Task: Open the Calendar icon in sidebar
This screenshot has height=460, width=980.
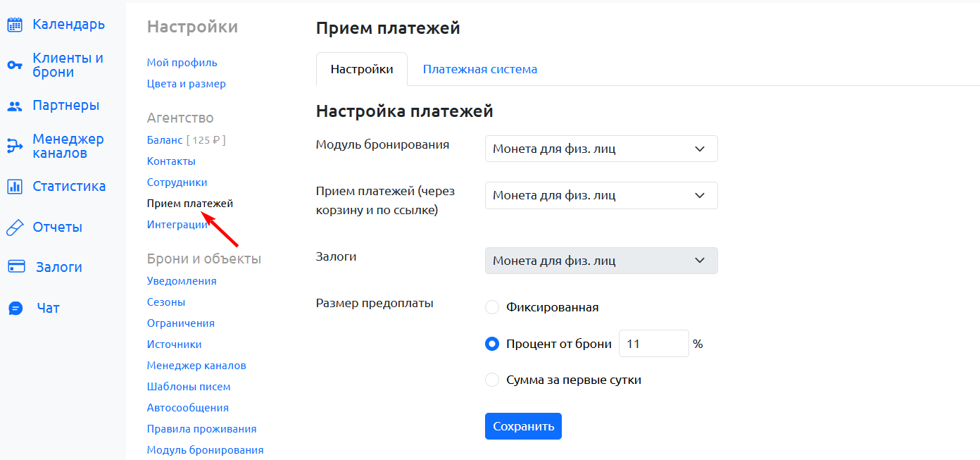Action: tap(15, 25)
